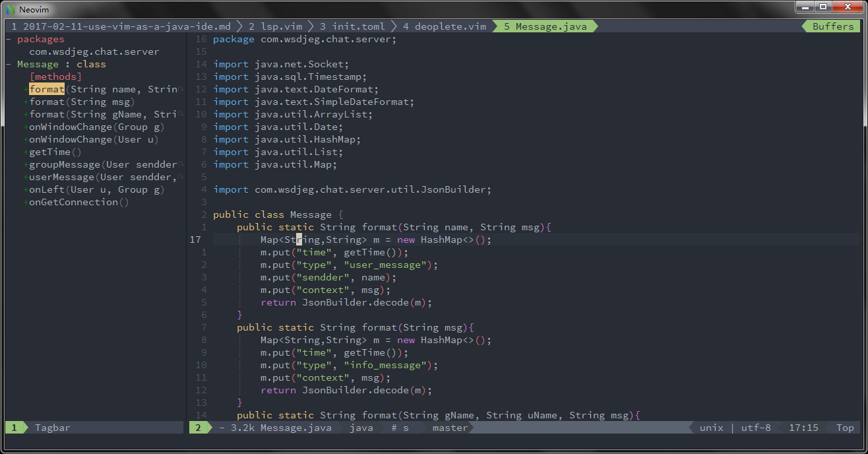Click the import java.util.Map; line

pos(275,164)
